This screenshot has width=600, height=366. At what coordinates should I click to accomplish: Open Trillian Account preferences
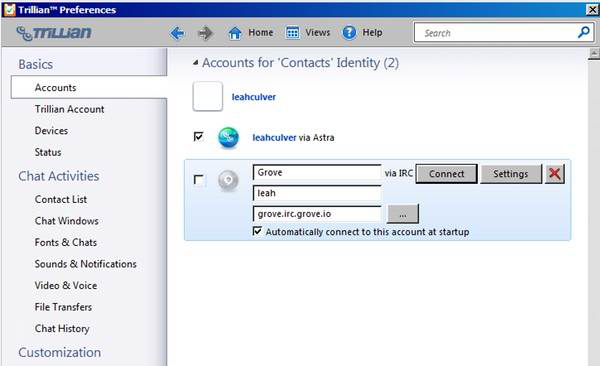point(69,109)
